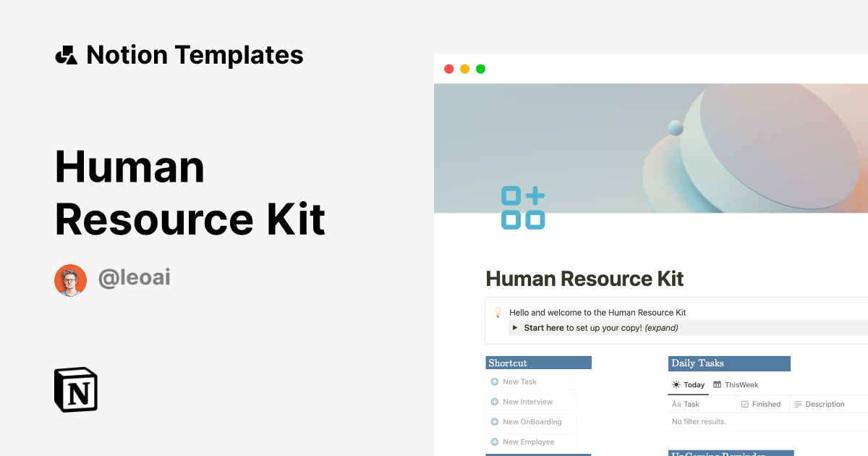This screenshot has height=456, width=868.
Task: Click the lightbulb icon in the welcome callout
Action: coord(498,312)
